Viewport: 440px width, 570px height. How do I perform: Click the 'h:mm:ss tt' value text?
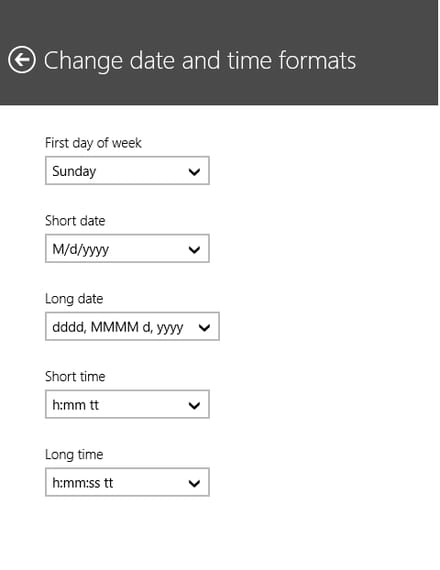83,483
